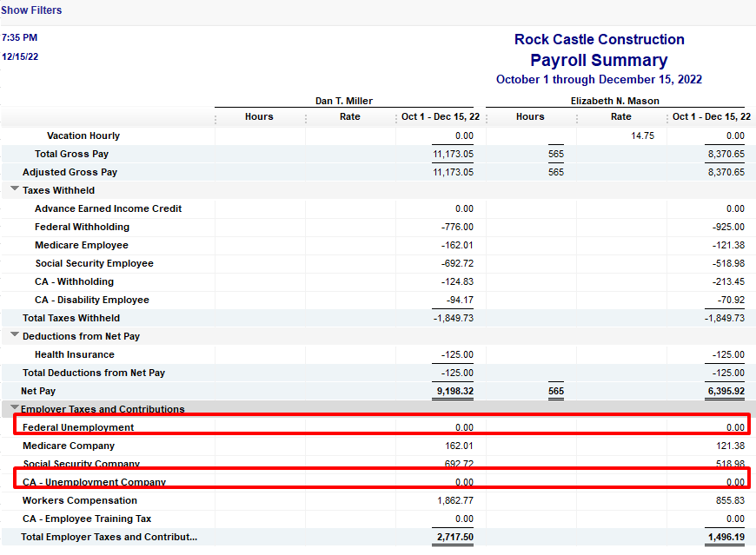This screenshot has width=756, height=555.
Task: Select the Federal Withholding row label
Action: (x=82, y=227)
